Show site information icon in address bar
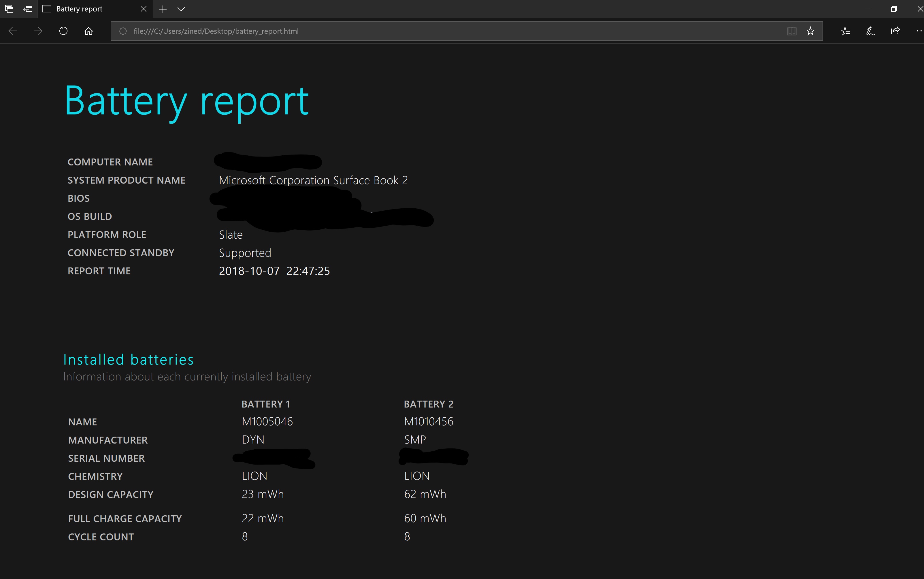The image size is (924, 579). (x=123, y=31)
